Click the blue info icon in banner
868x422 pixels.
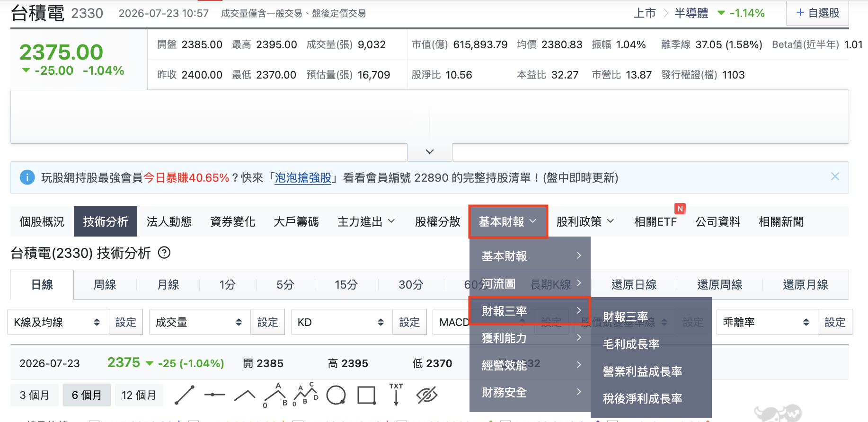click(27, 178)
